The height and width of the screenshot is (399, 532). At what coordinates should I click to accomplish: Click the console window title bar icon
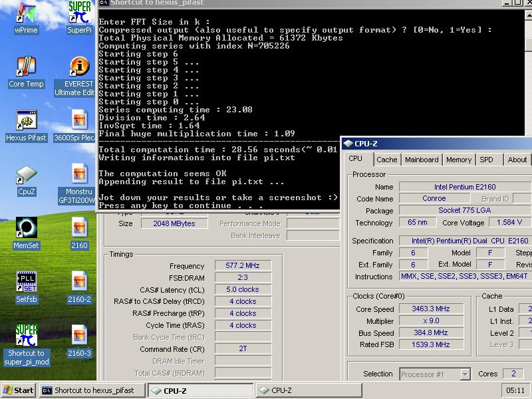[x=104, y=3]
